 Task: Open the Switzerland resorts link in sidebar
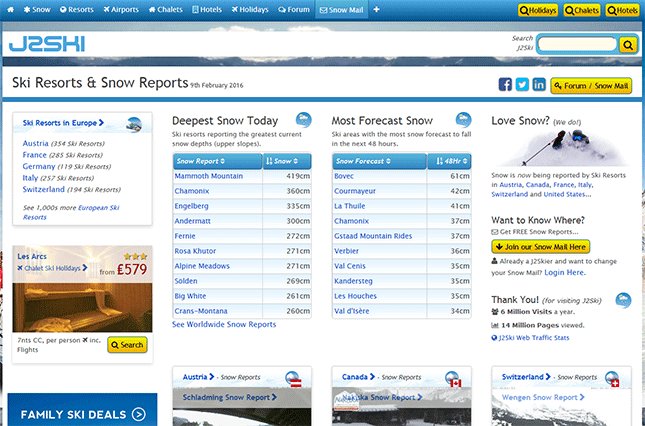pyautogui.click(x=44, y=189)
